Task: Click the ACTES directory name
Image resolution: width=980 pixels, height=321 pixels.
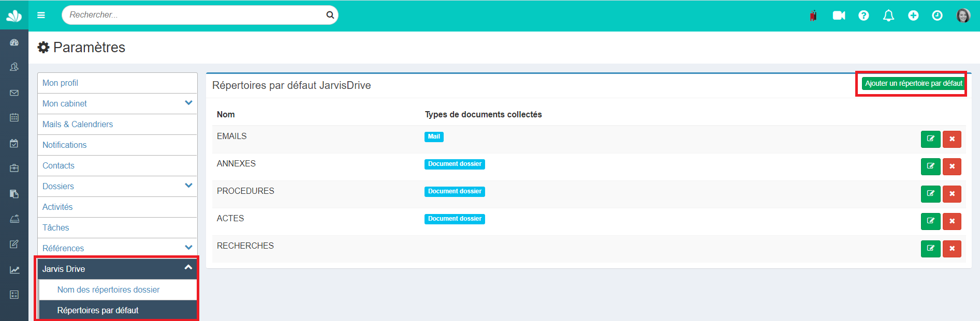Action: pyautogui.click(x=230, y=218)
